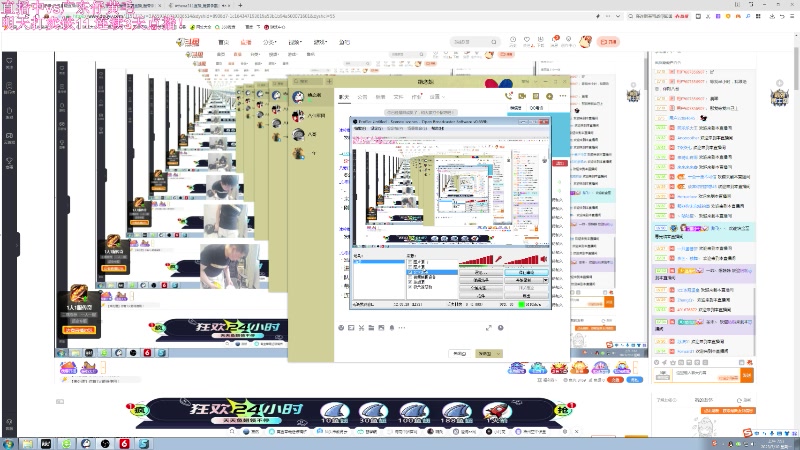Close the bottom search bar with X
This screenshot has height=450, width=800.
point(577,432)
